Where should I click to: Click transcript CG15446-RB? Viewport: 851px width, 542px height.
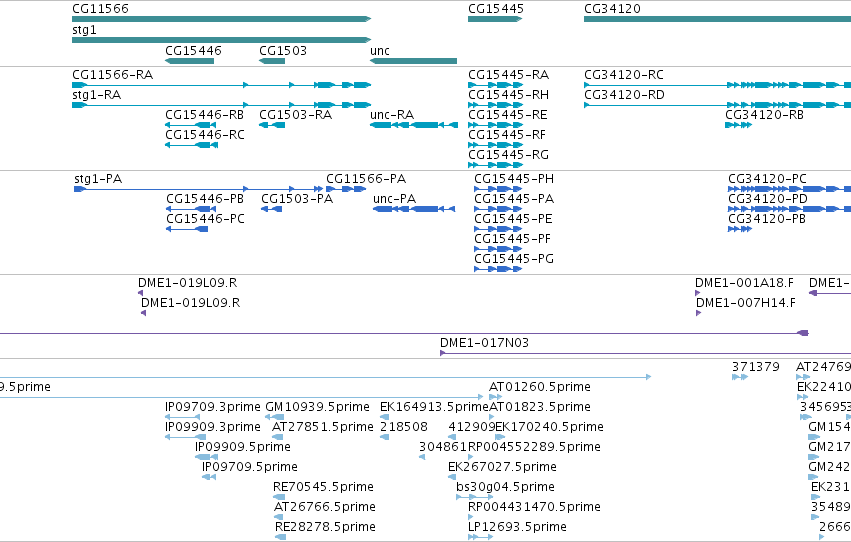pyautogui.click(x=191, y=125)
